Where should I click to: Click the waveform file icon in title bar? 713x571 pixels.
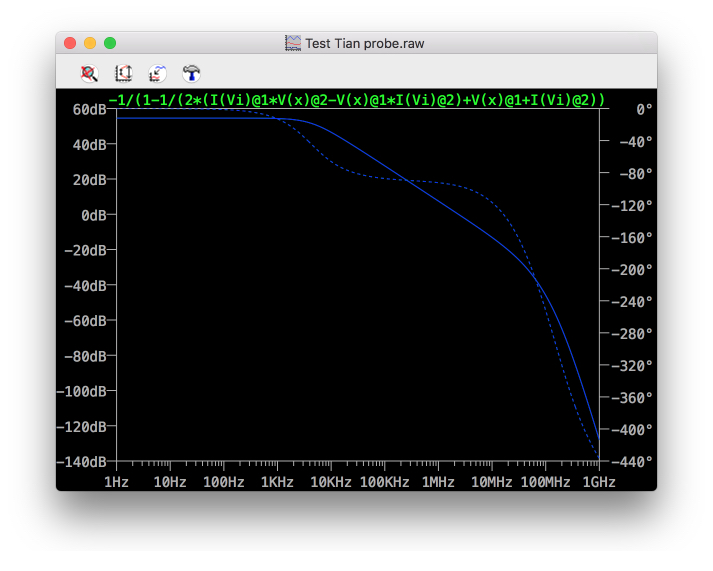[293, 43]
